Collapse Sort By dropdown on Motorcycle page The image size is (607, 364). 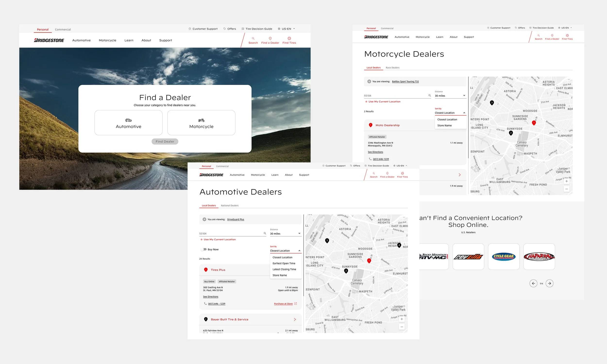point(464,113)
